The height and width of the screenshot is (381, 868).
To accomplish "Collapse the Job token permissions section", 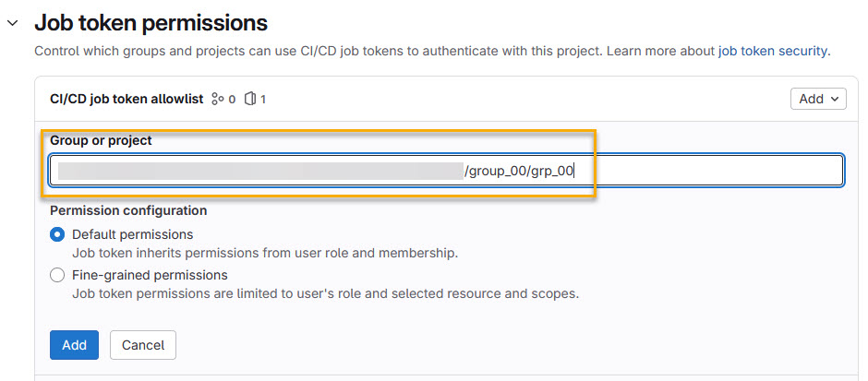I will pos(12,23).
